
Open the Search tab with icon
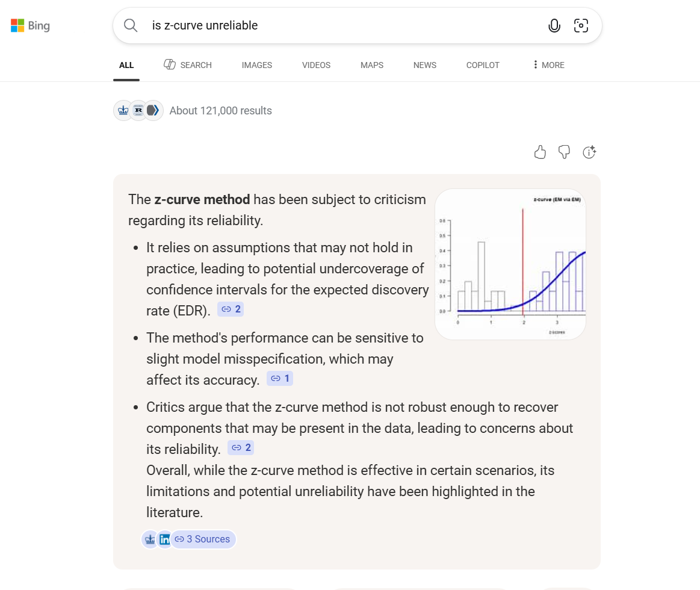[x=188, y=65]
